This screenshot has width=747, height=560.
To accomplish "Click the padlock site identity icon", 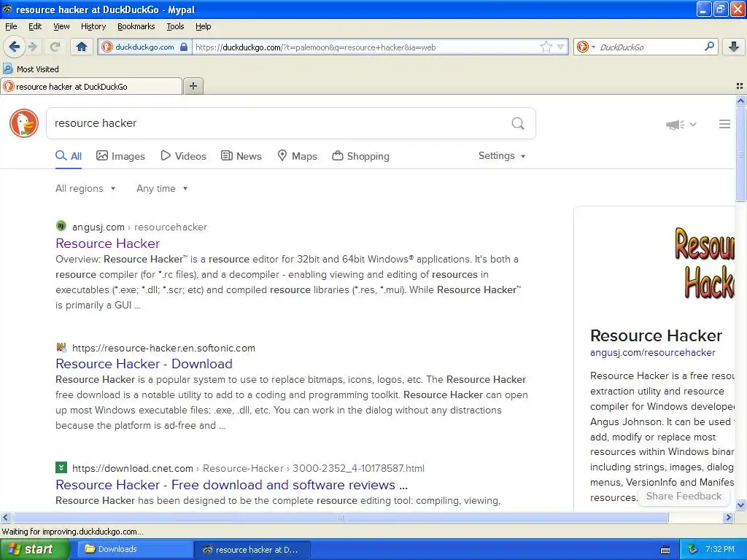I will pos(184,47).
